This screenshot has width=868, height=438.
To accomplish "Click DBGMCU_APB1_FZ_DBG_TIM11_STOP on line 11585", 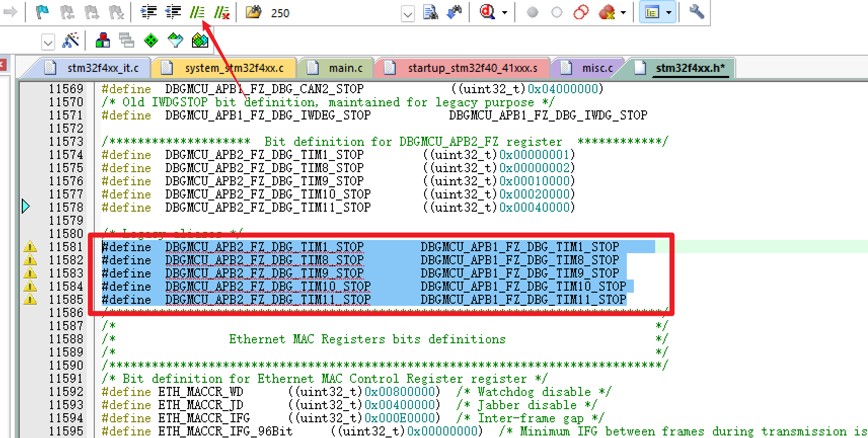I will pos(523,300).
